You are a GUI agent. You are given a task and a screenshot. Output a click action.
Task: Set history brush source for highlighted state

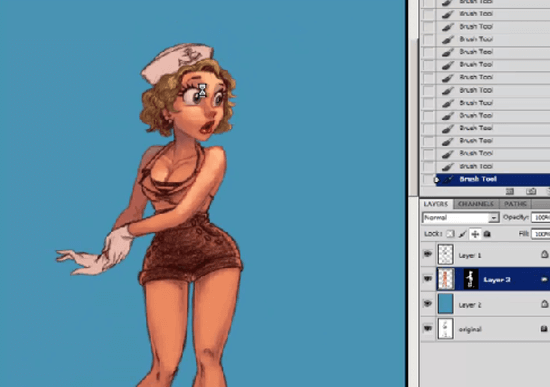point(428,179)
